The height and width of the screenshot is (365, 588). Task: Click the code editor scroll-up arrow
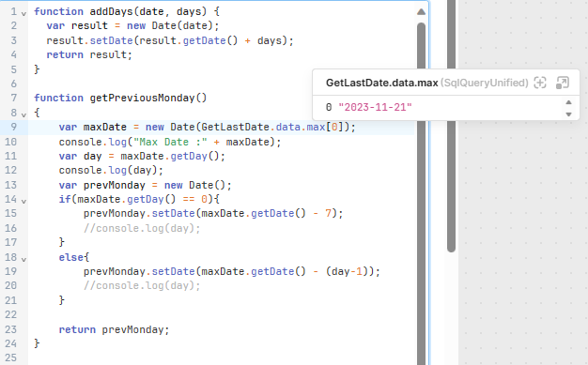pos(421,12)
